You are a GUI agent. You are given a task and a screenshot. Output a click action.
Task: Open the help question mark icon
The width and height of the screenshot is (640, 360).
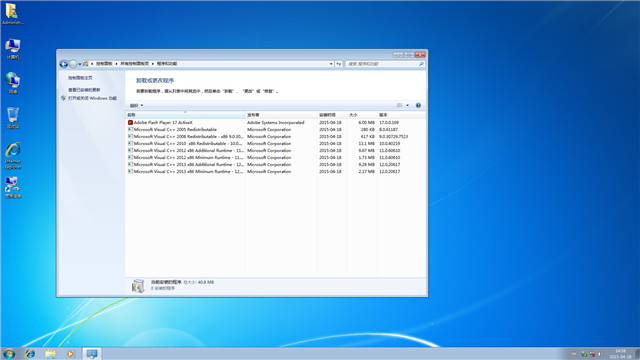(418, 105)
